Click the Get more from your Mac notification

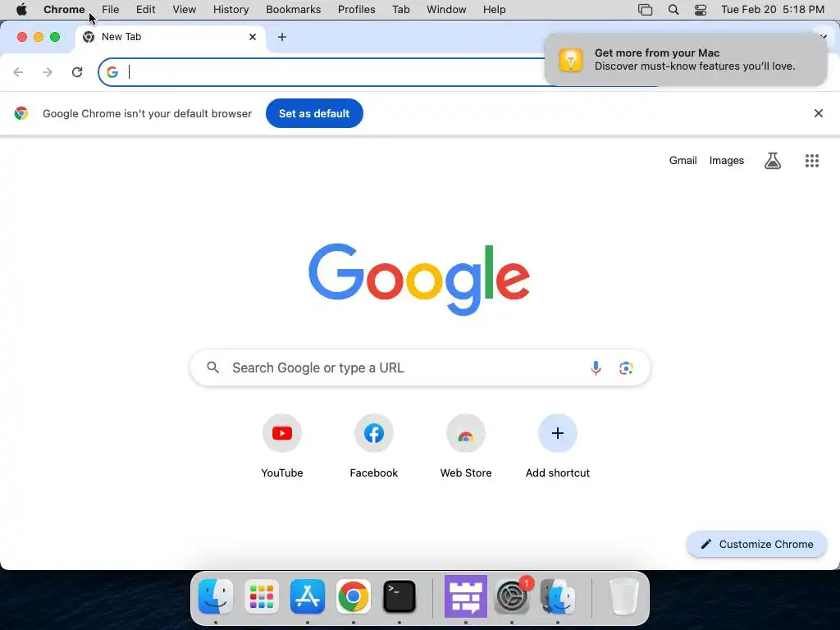point(685,59)
